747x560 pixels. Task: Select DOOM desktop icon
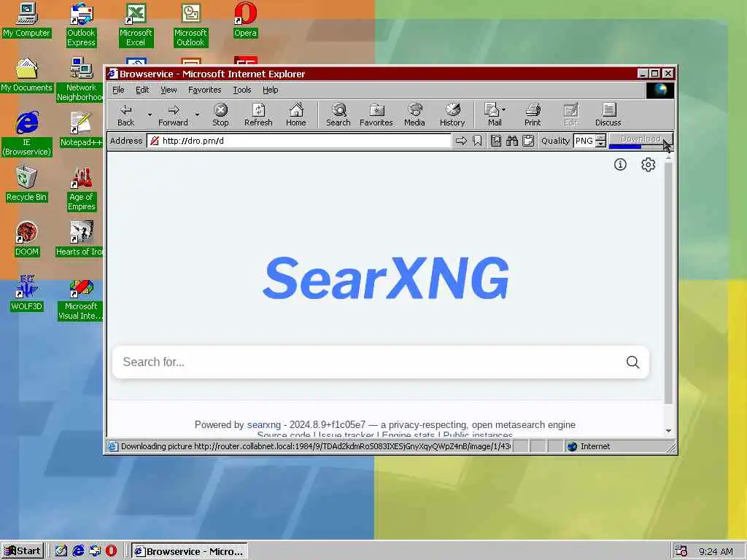(27, 239)
